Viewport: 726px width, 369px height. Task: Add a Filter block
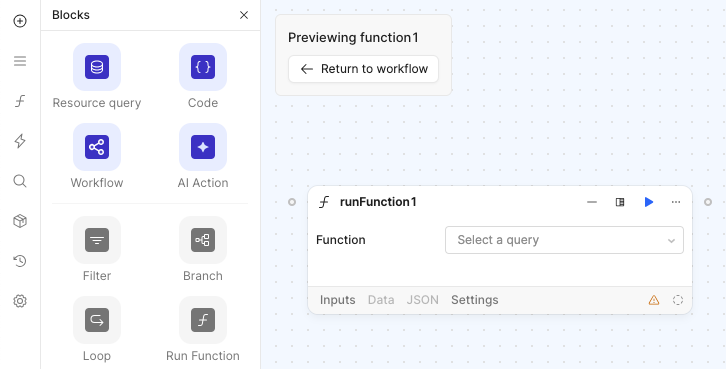point(97,250)
